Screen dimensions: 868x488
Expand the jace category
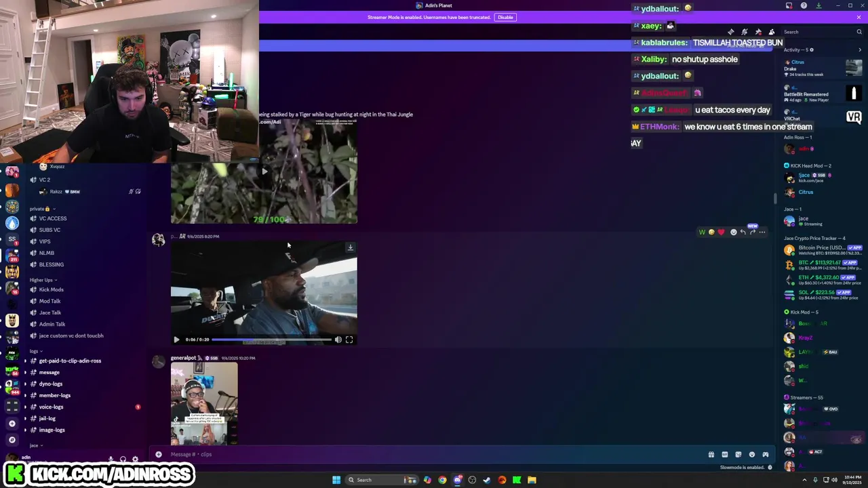[x=35, y=445]
